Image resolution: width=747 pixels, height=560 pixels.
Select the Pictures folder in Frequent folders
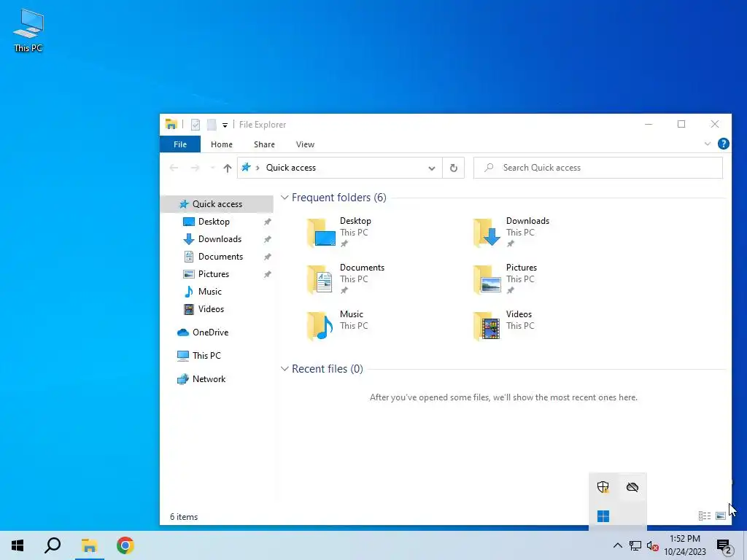click(x=505, y=279)
